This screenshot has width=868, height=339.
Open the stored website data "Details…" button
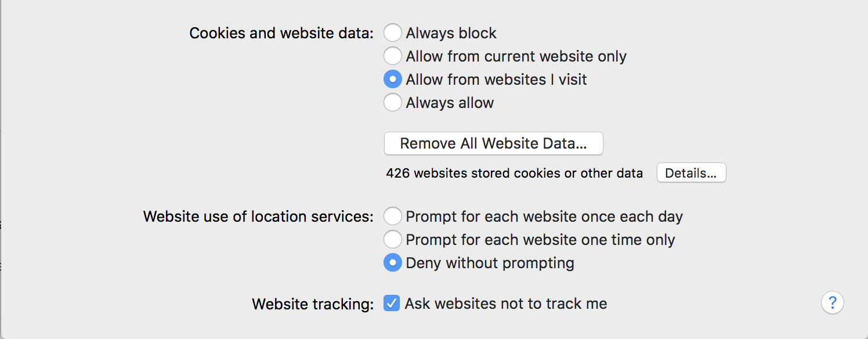[691, 173]
